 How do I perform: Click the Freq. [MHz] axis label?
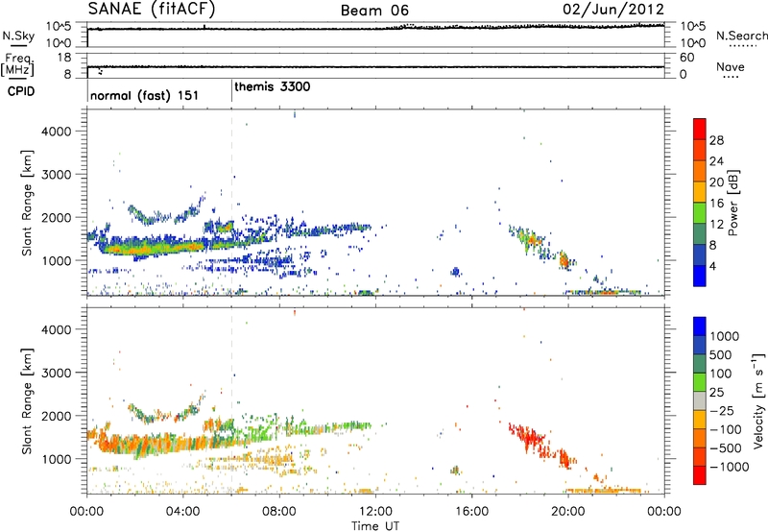(x=18, y=64)
